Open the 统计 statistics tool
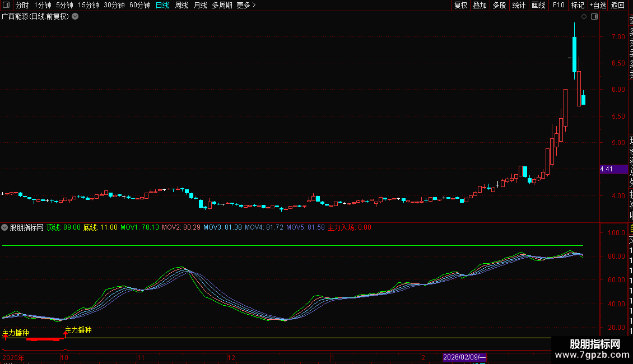Screen dimensions: 633x364 519,5
